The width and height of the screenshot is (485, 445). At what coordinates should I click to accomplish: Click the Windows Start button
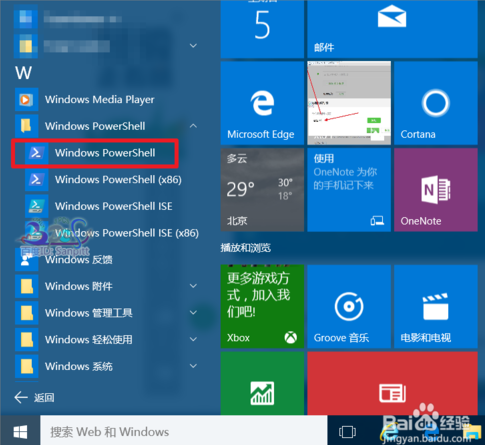point(20,432)
